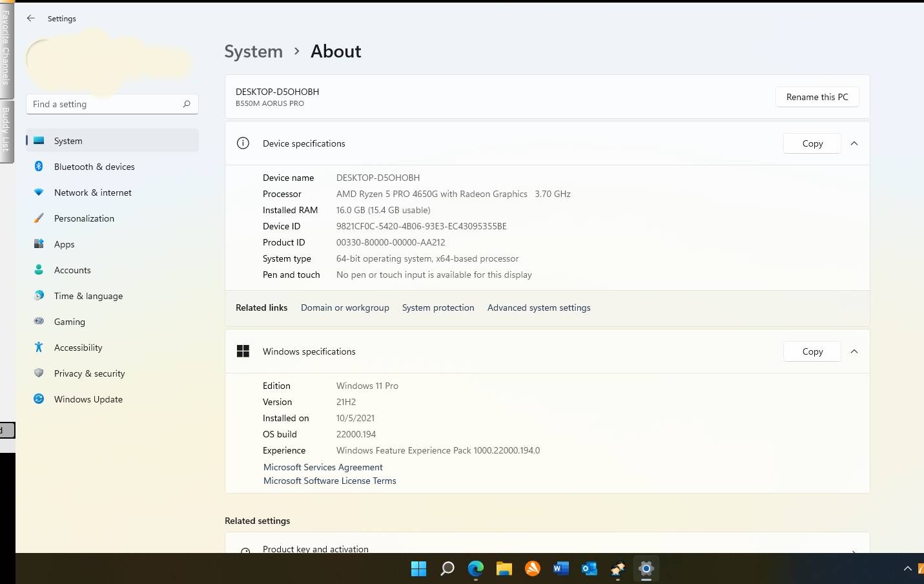Click the Accounts person icon
Viewport: 924px width, 584px height.
pos(39,269)
